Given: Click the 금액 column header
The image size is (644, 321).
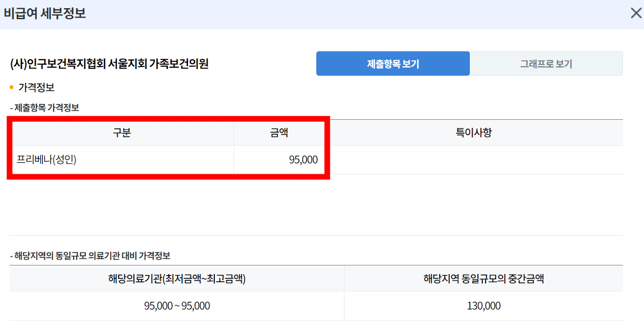Looking at the screenshot, I should (279, 133).
